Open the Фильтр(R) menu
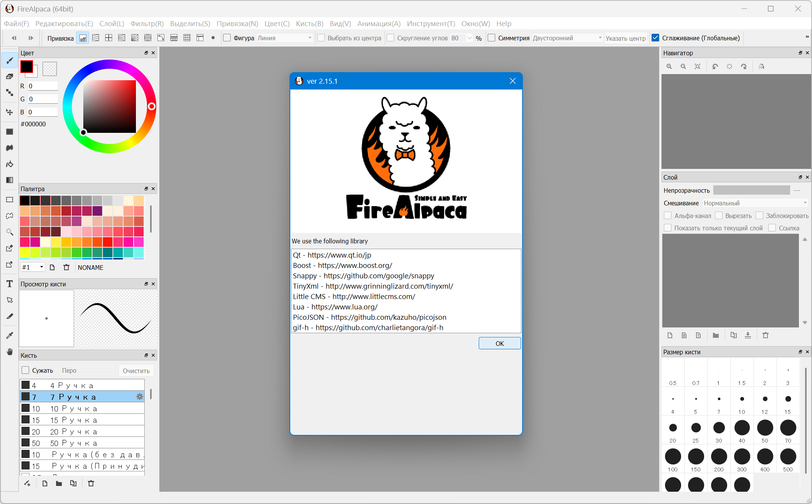The height and width of the screenshot is (504, 812). click(147, 23)
